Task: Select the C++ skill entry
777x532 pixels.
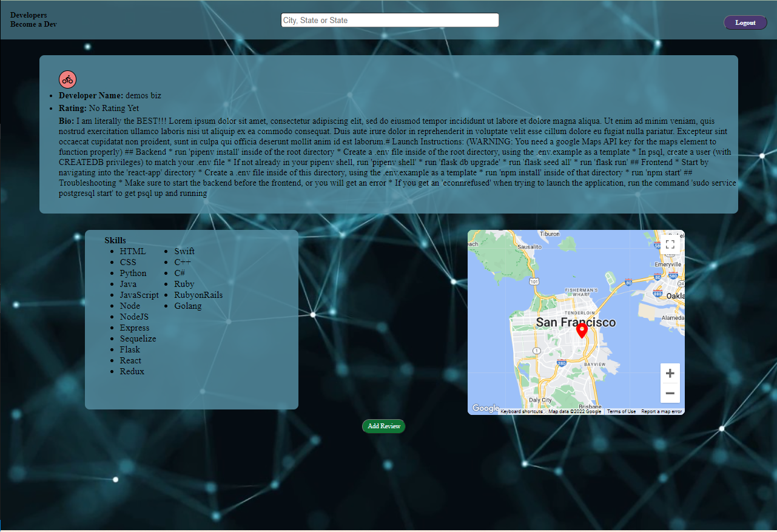Action: coord(183,262)
